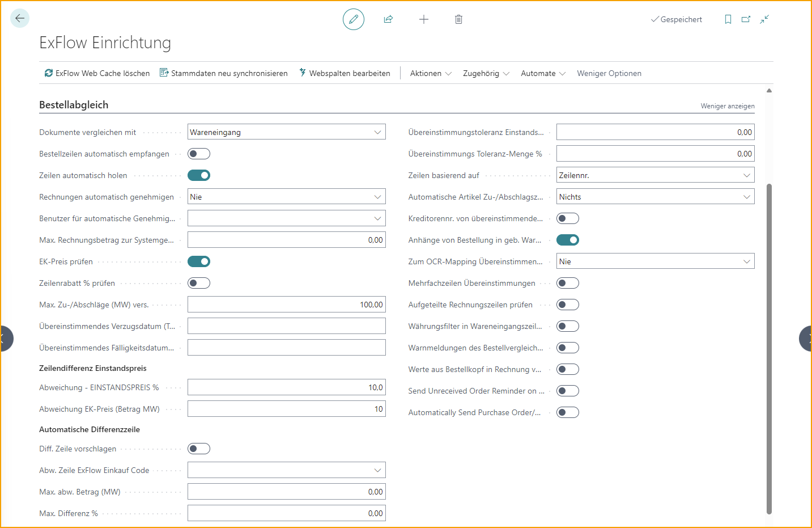Click the scrollbar up arrow
The width and height of the screenshot is (812, 528).
point(769,91)
